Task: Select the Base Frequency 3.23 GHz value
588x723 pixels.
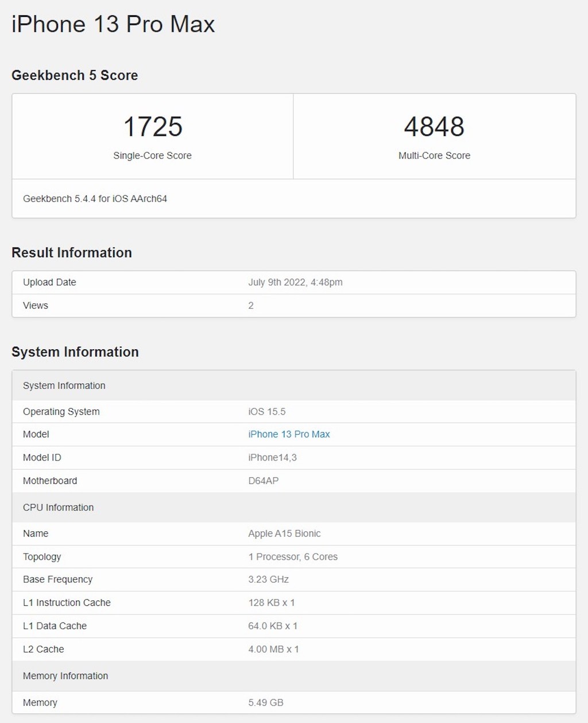Action: click(x=268, y=579)
